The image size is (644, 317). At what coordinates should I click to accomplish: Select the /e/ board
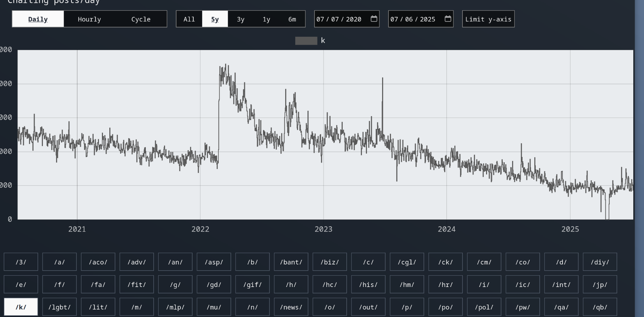click(x=21, y=284)
